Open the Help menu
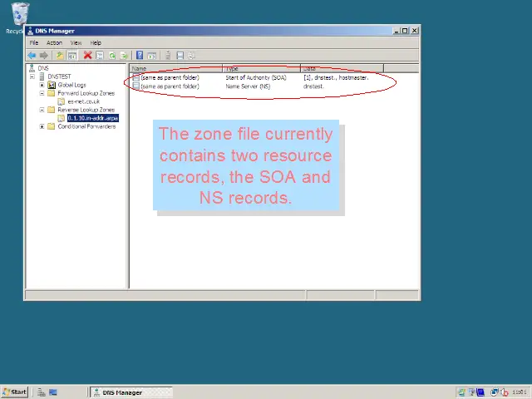Screen dimensions: 532x399 (96, 42)
